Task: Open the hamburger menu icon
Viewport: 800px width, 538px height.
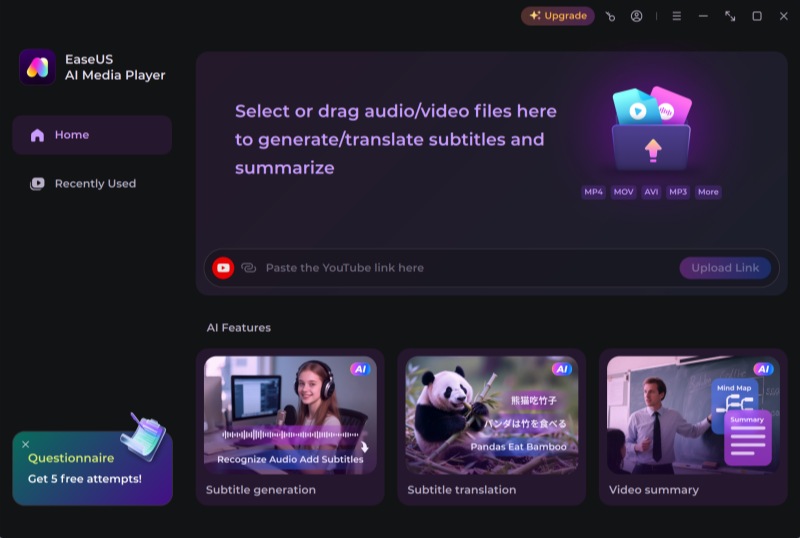Action: point(677,16)
